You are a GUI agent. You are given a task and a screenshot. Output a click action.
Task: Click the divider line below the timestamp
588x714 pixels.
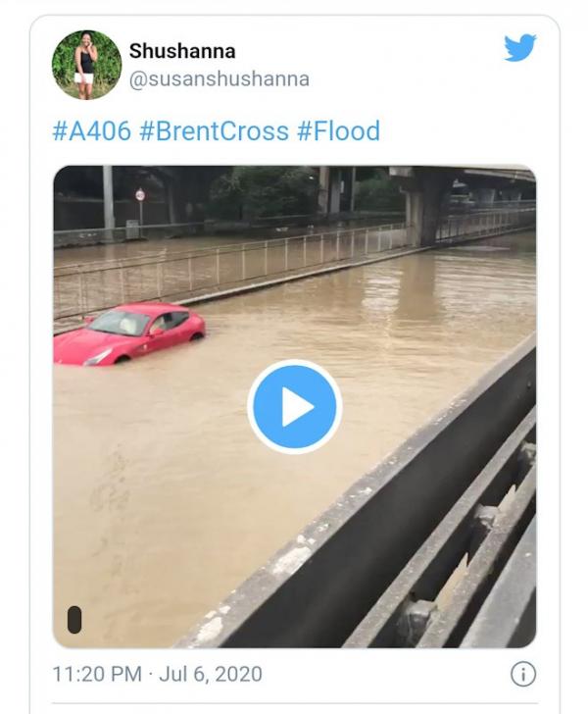pos(294,702)
